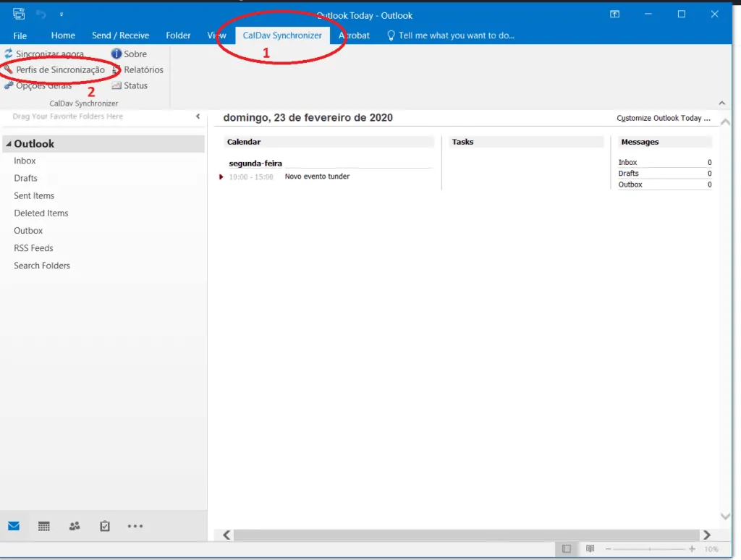The height and width of the screenshot is (560, 741).
Task: Select the Inbox folder
Action: (25, 161)
